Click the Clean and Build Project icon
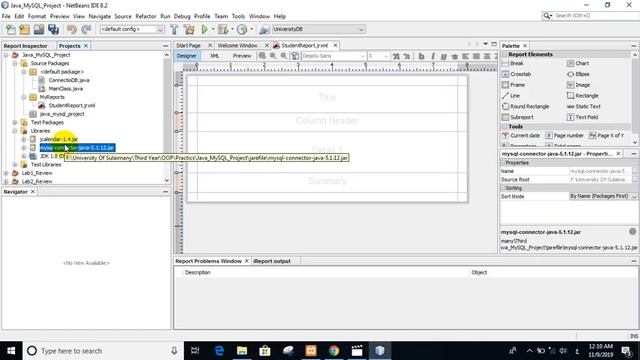The image size is (640, 360). click(x=189, y=29)
